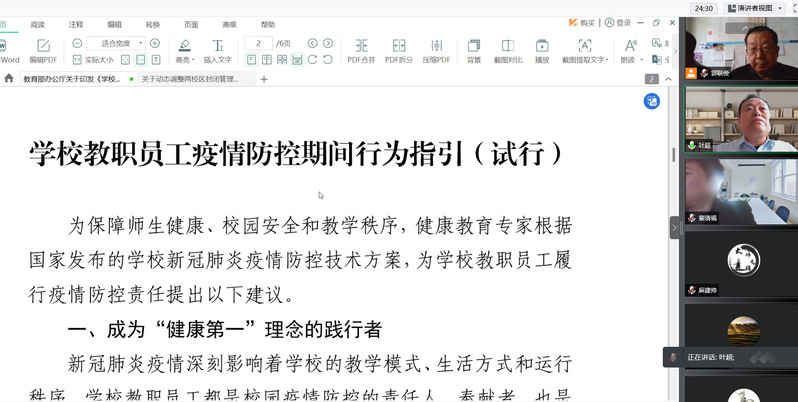Click the zoom out minus icon

coord(77,43)
